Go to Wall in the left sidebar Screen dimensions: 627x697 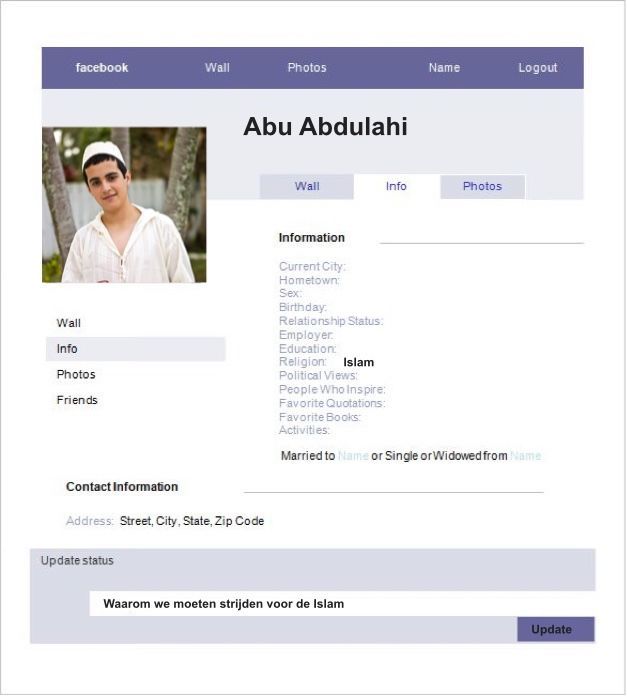coord(69,323)
